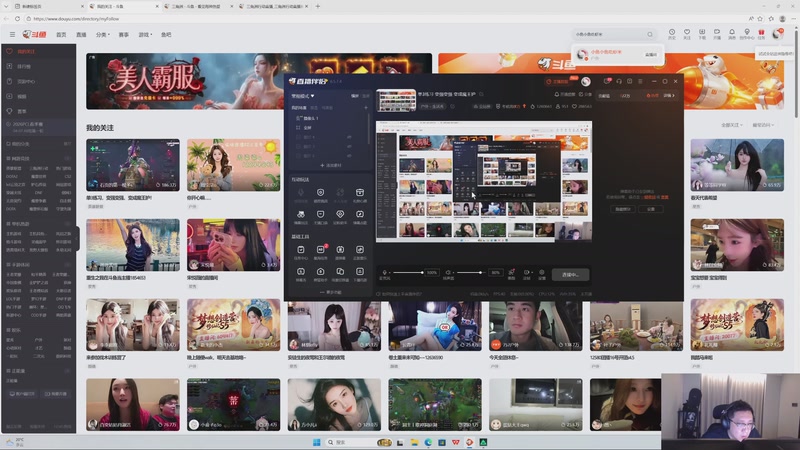This screenshot has height=450, width=800.
Task: Click the 下载 download icon in header
Action: click(x=702, y=34)
